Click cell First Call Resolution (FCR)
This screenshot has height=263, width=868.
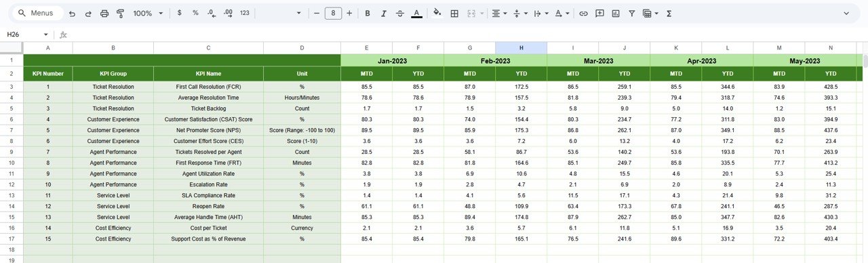(208, 87)
